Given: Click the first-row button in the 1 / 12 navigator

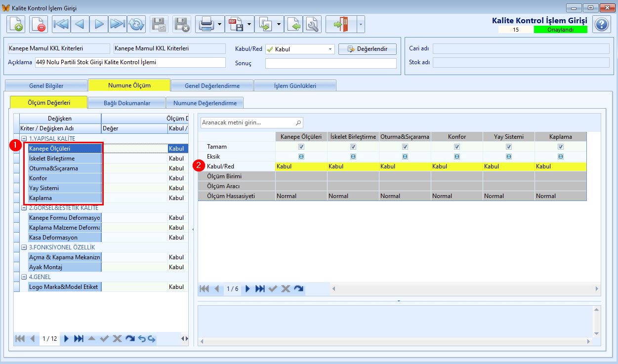Looking at the screenshot, I should tap(20, 338).
